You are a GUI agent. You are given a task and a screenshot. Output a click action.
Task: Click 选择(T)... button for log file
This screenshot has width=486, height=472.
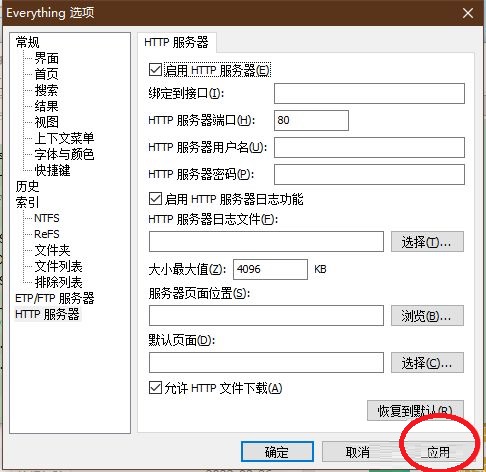pos(427,242)
